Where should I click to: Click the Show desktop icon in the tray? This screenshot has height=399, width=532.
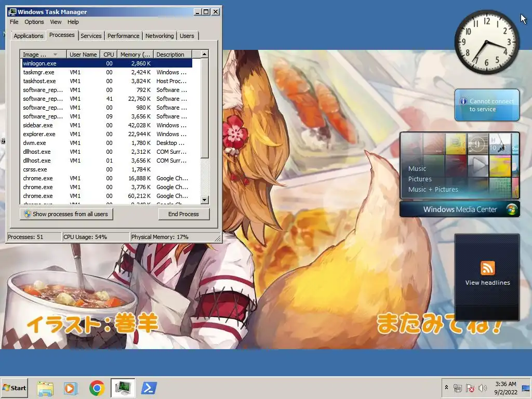coord(526,388)
